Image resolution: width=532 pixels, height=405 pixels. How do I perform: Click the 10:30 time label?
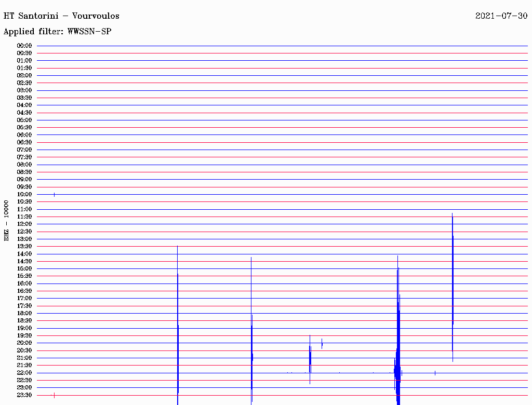[24, 202]
